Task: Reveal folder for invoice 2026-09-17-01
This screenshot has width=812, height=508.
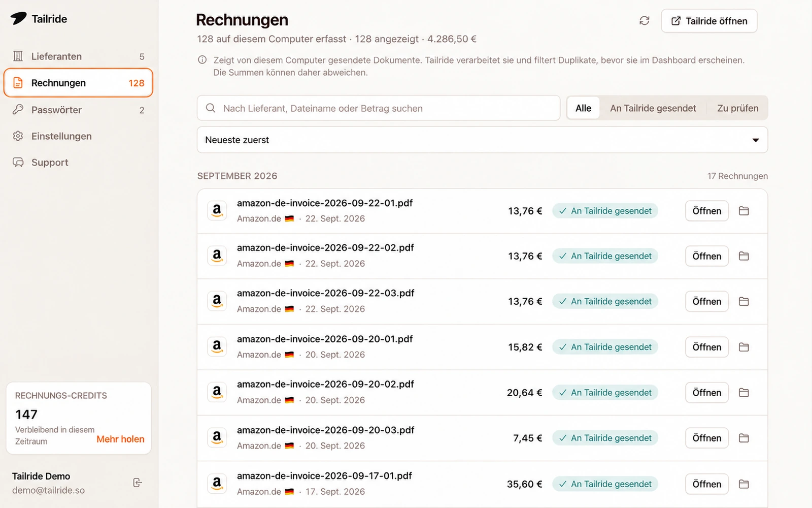Action: (744, 484)
